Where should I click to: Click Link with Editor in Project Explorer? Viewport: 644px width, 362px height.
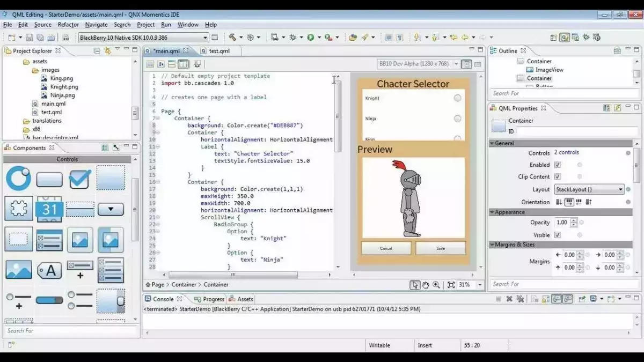click(107, 51)
